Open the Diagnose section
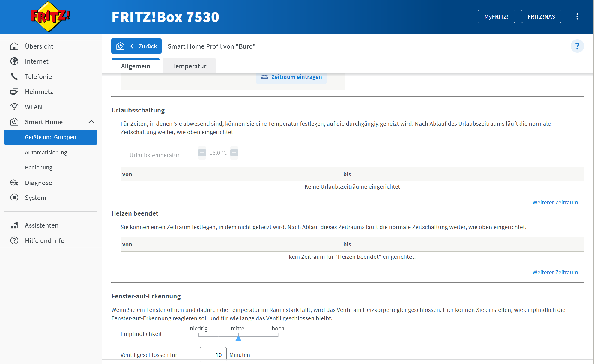The height and width of the screenshot is (364, 594). coord(38,183)
